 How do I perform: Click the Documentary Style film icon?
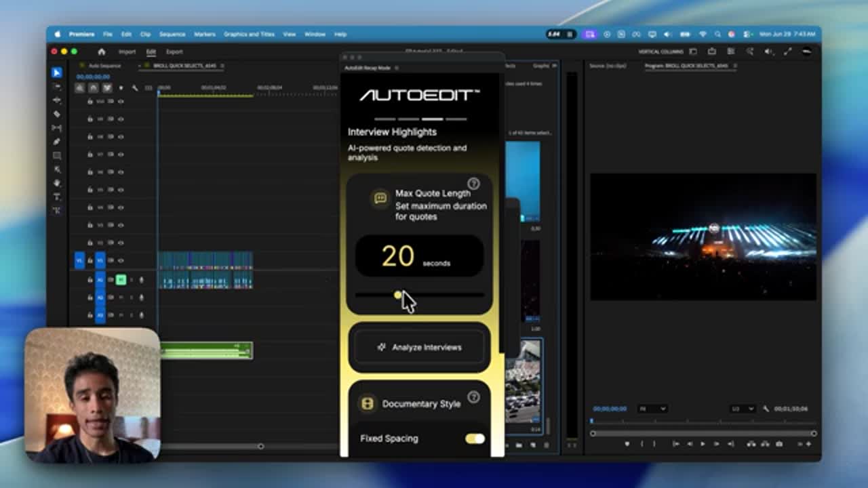point(367,404)
